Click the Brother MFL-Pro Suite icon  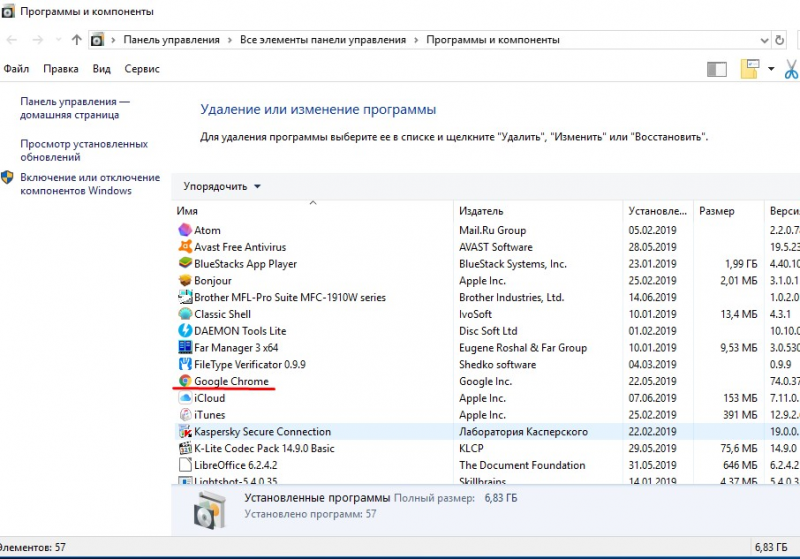[185, 297]
